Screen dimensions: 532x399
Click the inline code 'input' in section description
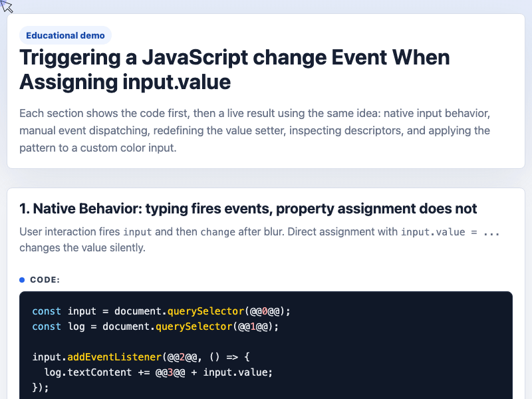[137, 232]
